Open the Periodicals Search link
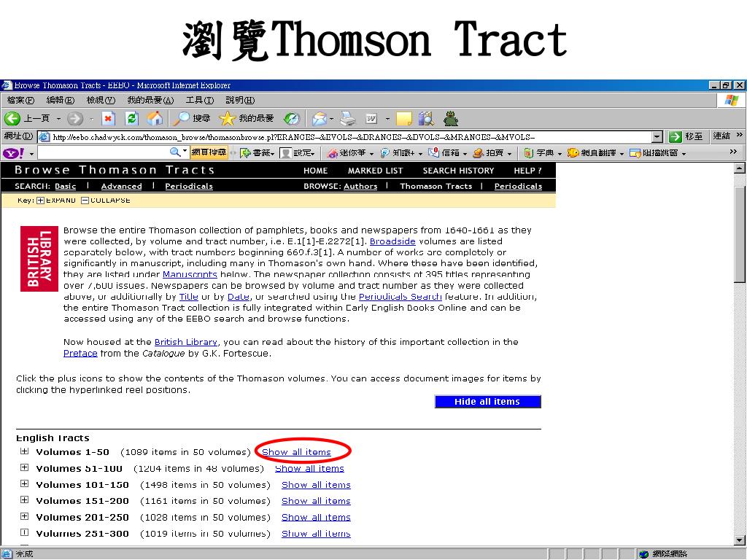The width and height of the screenshot is (747, 560). tap(400, 297)
